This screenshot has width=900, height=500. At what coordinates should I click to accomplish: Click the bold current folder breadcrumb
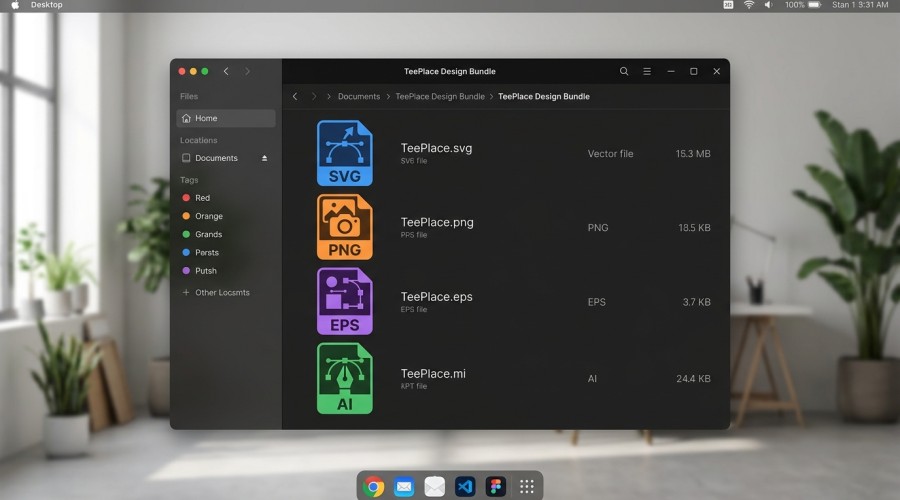tap(544, 96)
